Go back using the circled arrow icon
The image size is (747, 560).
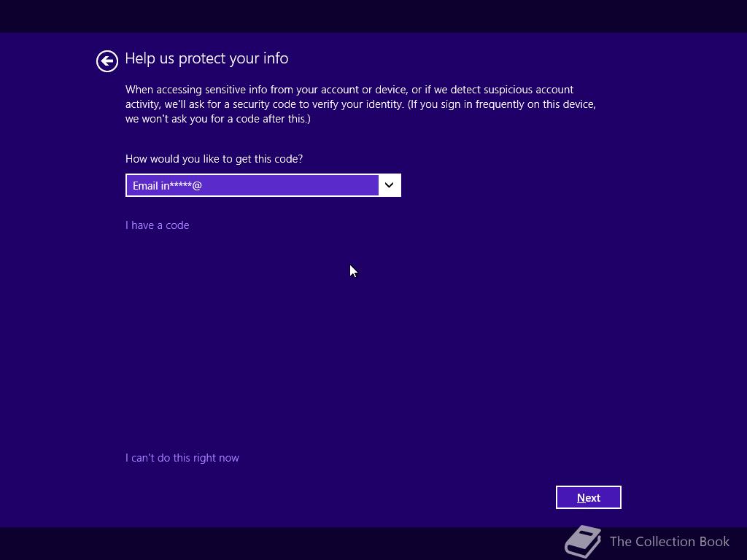click(x=107, y=61)
